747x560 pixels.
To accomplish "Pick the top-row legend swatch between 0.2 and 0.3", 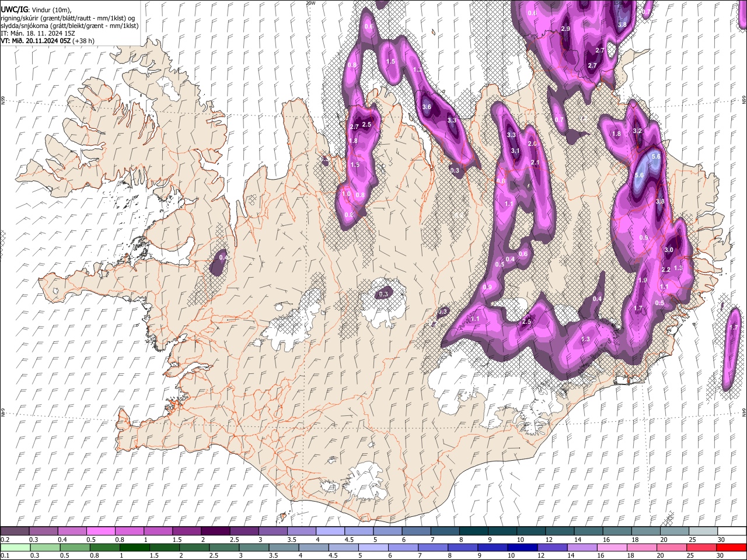I will coord(15,531).
